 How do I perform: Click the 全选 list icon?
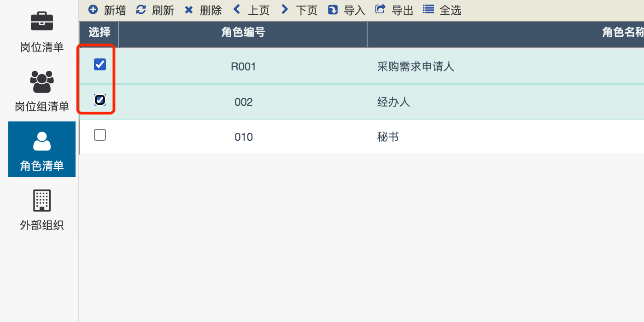point(428,9)
